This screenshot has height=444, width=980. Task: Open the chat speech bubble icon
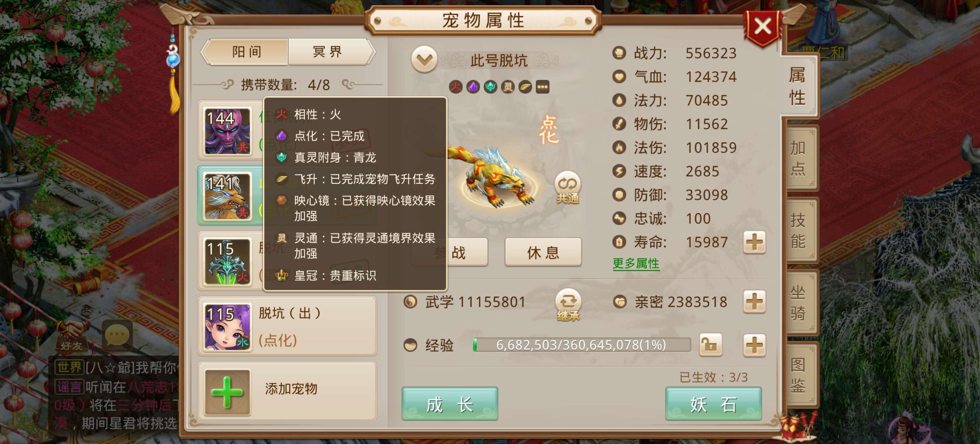118,335
